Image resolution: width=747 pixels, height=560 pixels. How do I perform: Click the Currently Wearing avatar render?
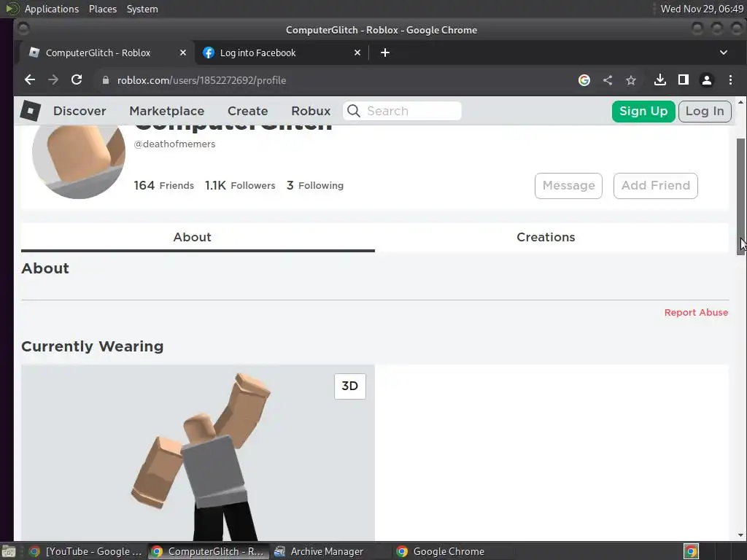tap(198, 453)
